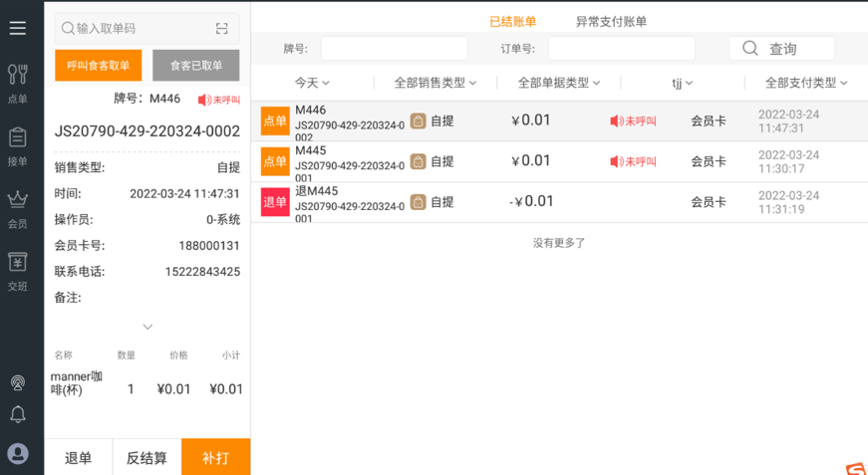This screenshot has width=868, height=475.
Task: Click the scan code icon in search box
Action: pos(222,29)
